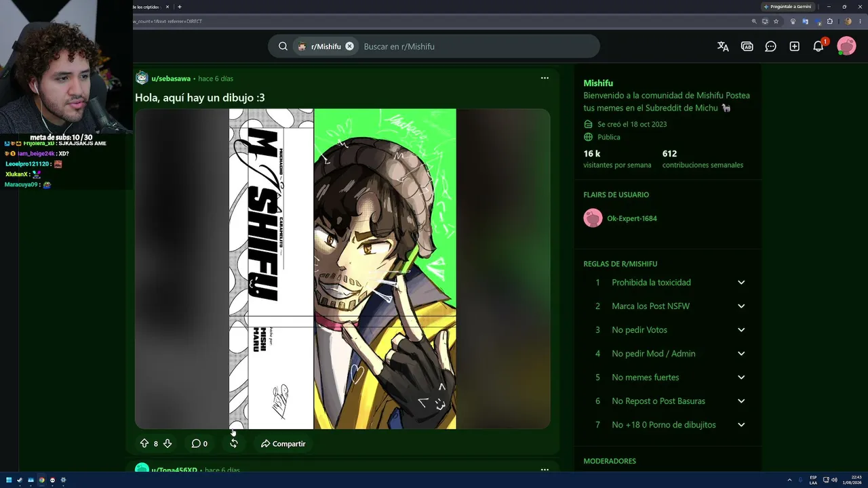The height and width of the screenshot is (488, 868).
Task: Expand rule 7 No +18 o Porno de dibujitos
Action: point(741,425)
